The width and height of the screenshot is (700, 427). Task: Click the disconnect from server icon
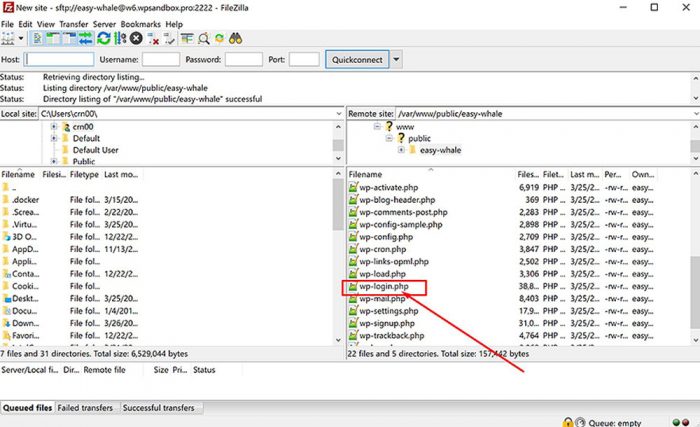tap(153, 38)
